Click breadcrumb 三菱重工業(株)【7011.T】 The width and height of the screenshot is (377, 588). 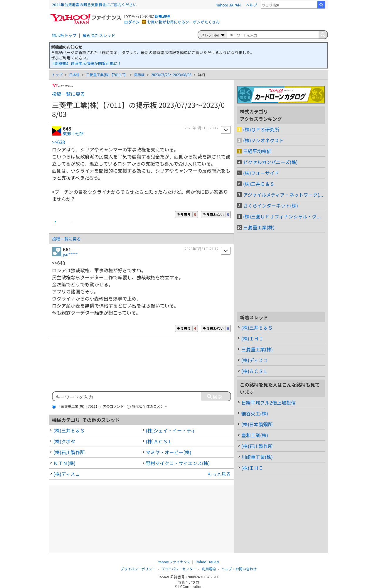[x=107, y=75]
